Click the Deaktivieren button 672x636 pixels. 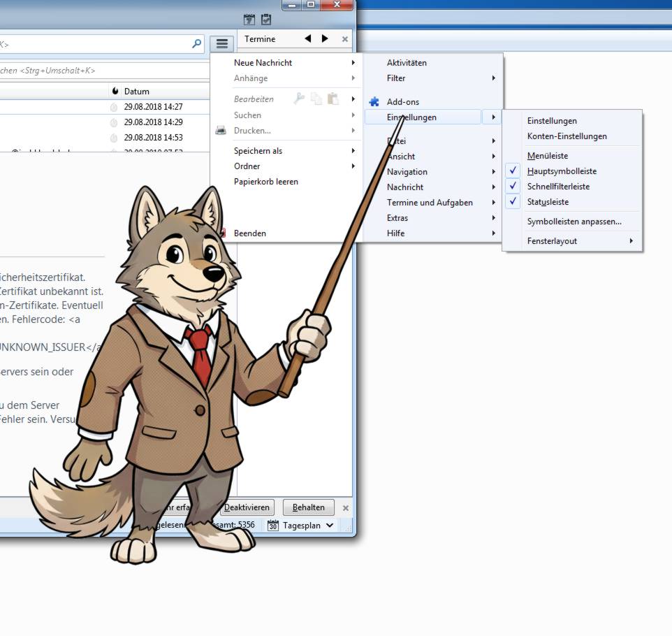[247, 507]
